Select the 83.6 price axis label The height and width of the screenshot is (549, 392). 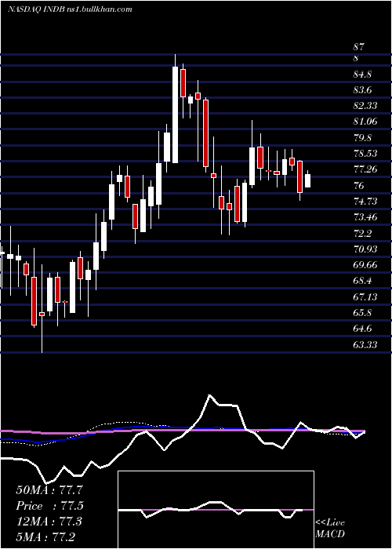pos(362,90)
